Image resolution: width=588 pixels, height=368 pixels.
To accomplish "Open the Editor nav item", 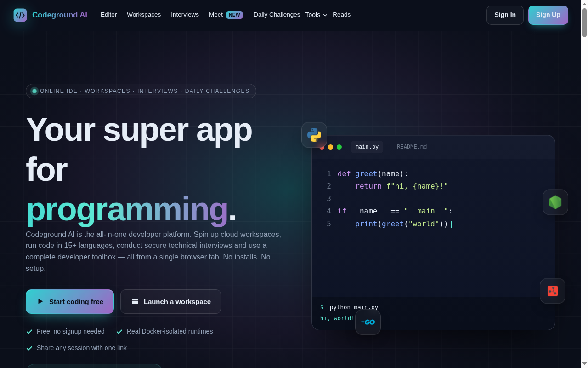I will [x=108, y=15].
